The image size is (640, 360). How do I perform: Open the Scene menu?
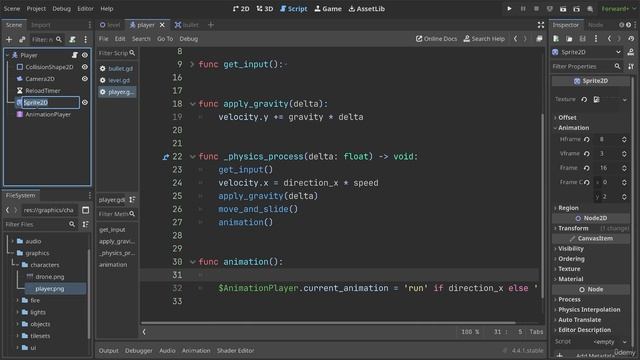coord(12,9)
